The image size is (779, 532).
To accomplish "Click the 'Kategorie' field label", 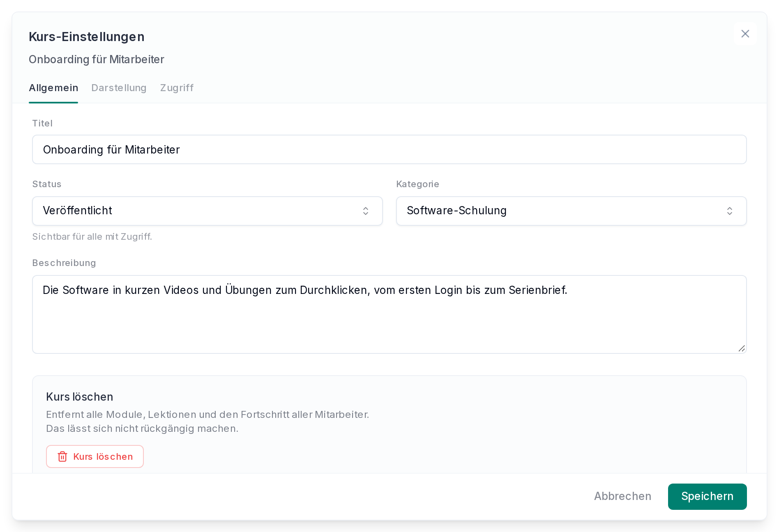I will [x=417, y=184].
